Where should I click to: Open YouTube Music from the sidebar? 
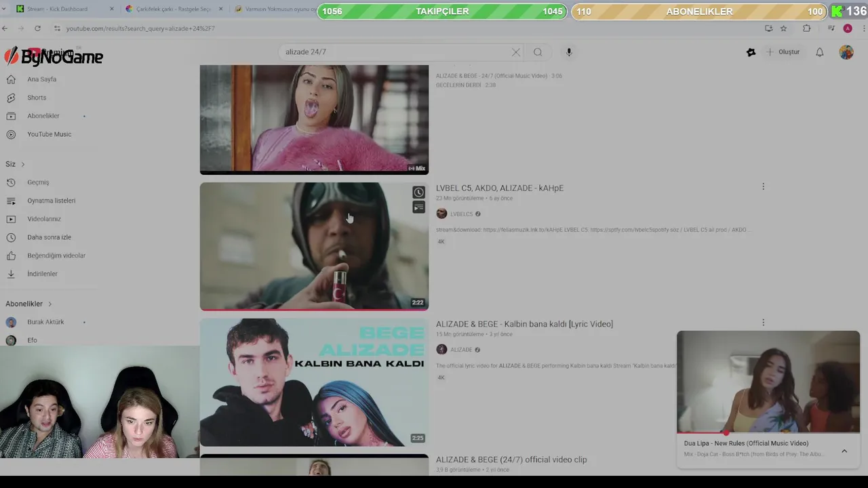point(49,134)
